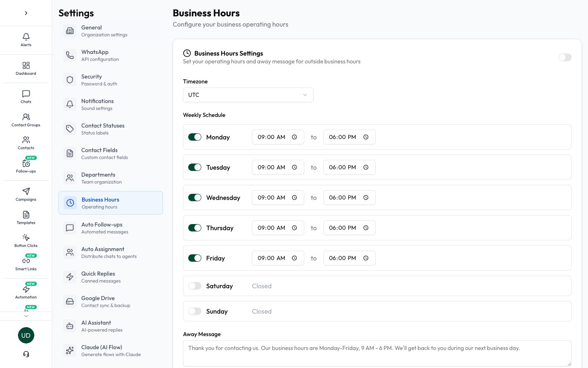The width and height of the screenshot is (588, 368).
Task: Turn off Tuesday schedule toggle
Action: tap(195, 167)
